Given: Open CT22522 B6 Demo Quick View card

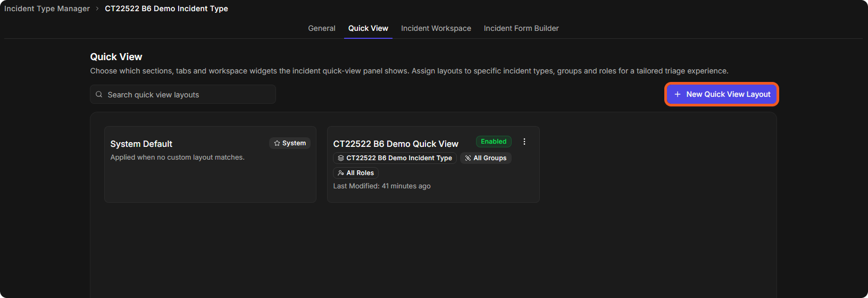Looking at the screenshot, I should [x=433, y=164].
